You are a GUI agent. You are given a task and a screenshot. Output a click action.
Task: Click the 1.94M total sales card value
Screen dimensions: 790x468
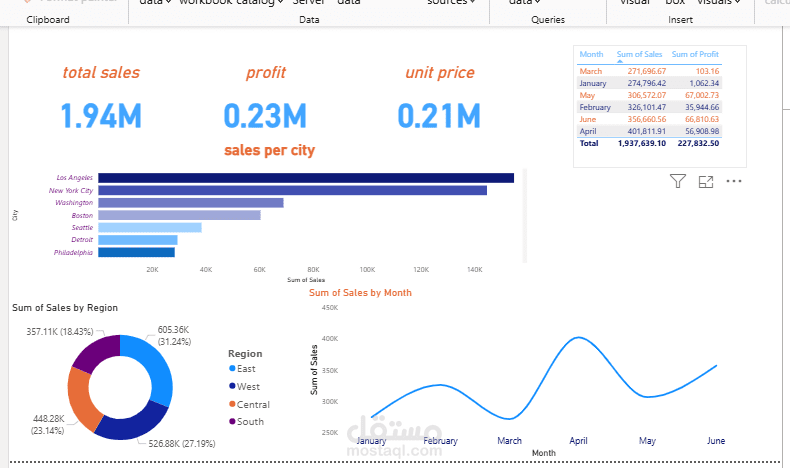(x=101, y=116)
